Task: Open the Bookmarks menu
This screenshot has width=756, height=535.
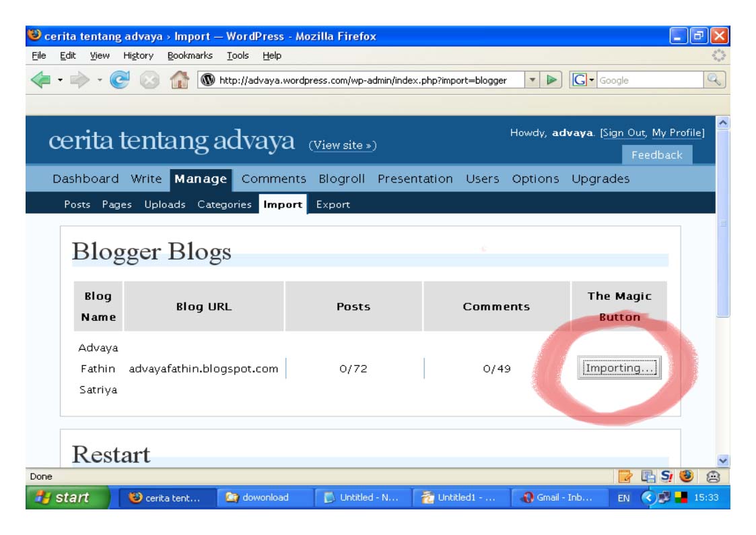Action: [x=190, y=55]
